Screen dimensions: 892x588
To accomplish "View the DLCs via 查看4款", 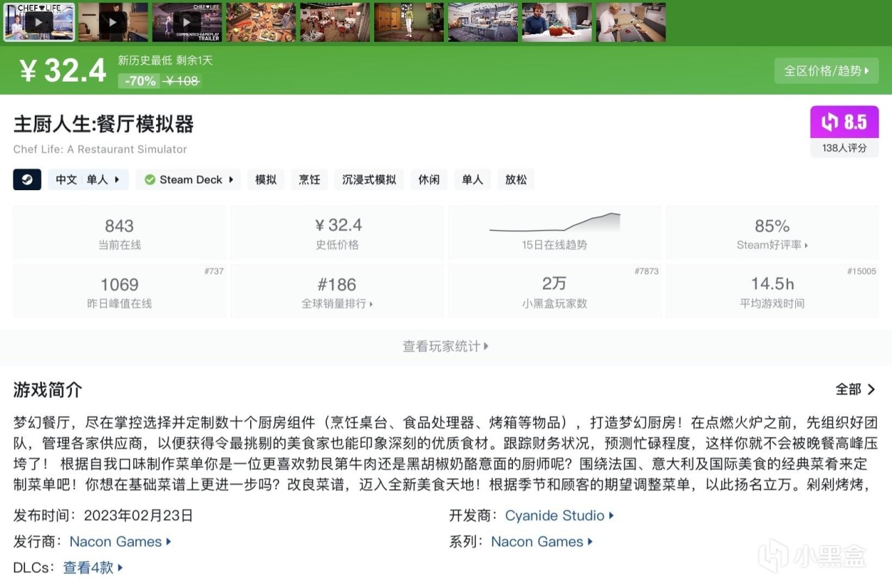I will point(93,568).
